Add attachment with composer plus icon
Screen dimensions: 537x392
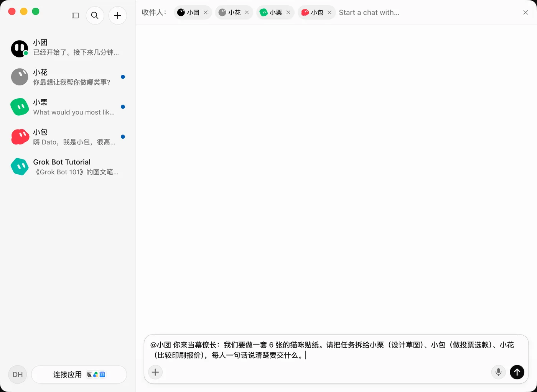coord(155,372)
